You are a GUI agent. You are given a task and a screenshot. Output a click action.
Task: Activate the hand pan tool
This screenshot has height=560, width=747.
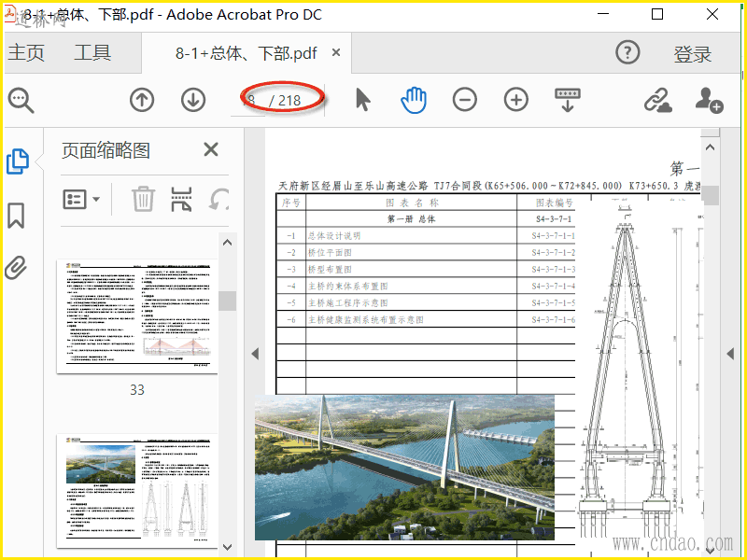tap(414, 100)
